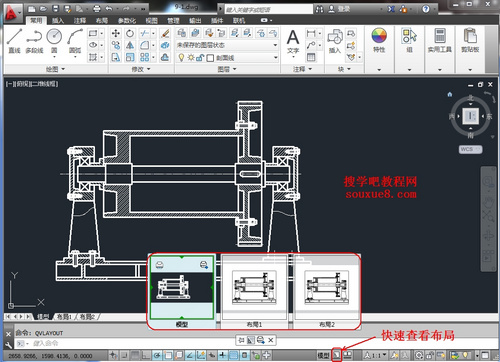Select the 布局2 layout preview thumbnail
500x362 pixels.
click(x=327, y=291)
